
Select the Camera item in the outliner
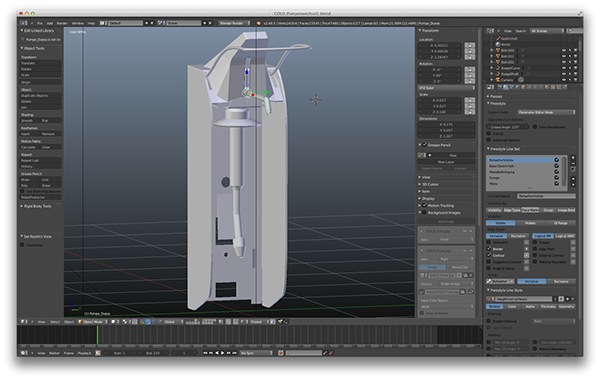point(507,80)
